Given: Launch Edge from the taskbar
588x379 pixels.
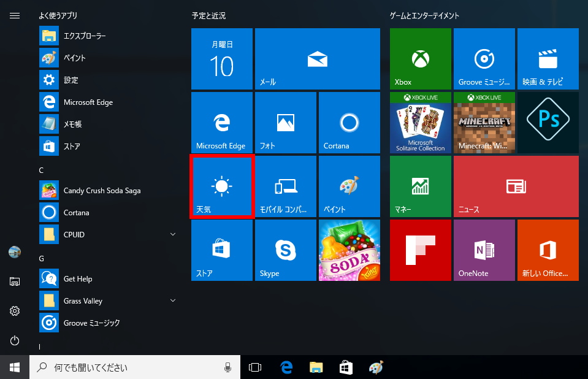Looking at the screenshot, I should point(286,367).
